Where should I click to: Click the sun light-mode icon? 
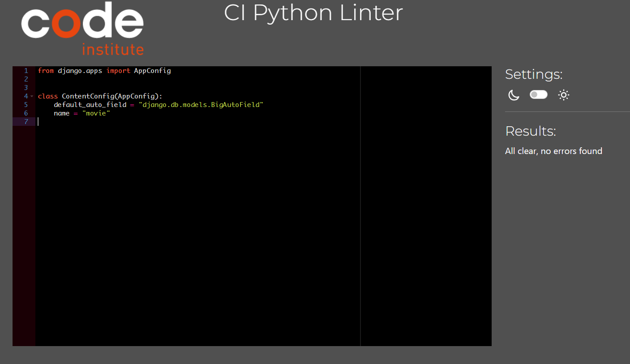(x=564, y=95)
